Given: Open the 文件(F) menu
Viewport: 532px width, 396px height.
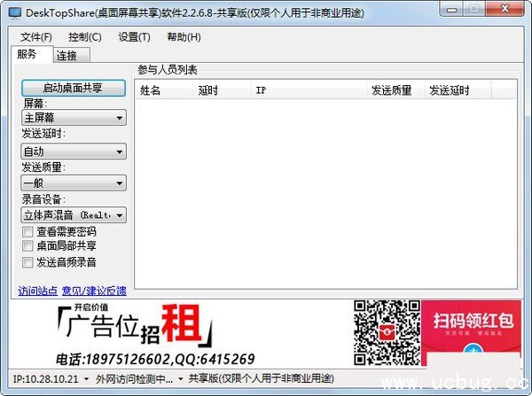Looking at the screenshot, I should pyautogui.click(x=36, y=37).
